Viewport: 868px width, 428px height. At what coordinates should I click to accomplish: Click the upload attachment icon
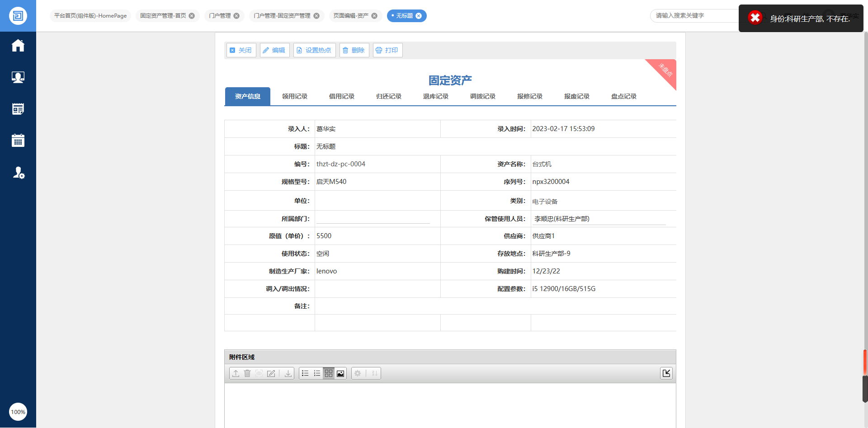click(x=236, y=373)
